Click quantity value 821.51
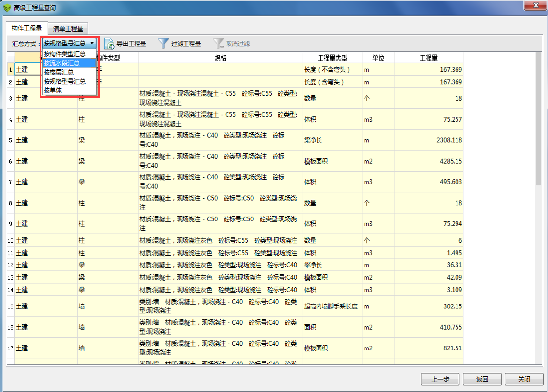 (x=453, y=348)
